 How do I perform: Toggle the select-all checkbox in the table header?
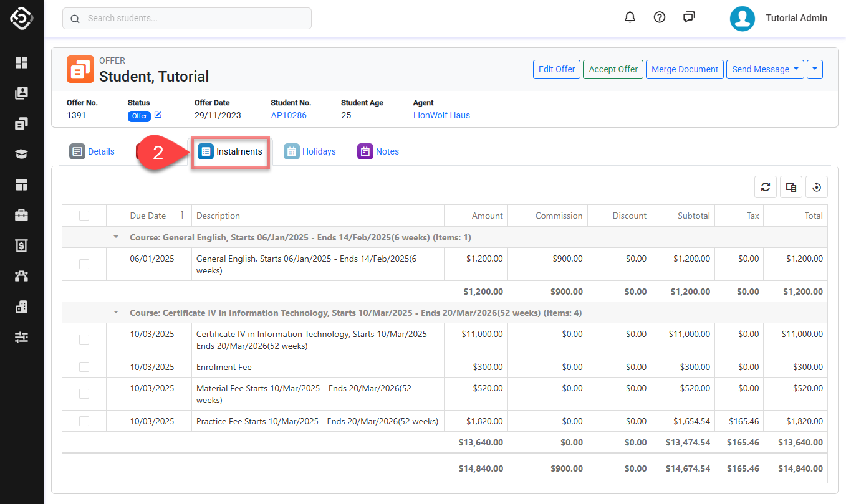click(x=84, y=216)
